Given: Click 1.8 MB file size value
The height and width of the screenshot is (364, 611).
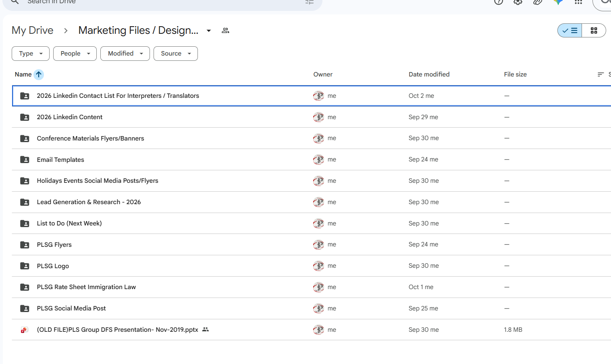Looking at the screenshot, I should point(513,330).
